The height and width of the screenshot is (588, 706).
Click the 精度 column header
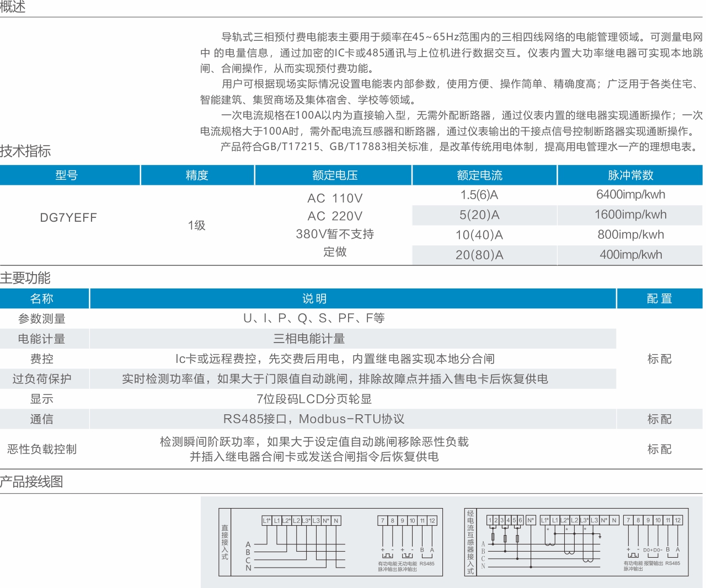coord(197,175)
